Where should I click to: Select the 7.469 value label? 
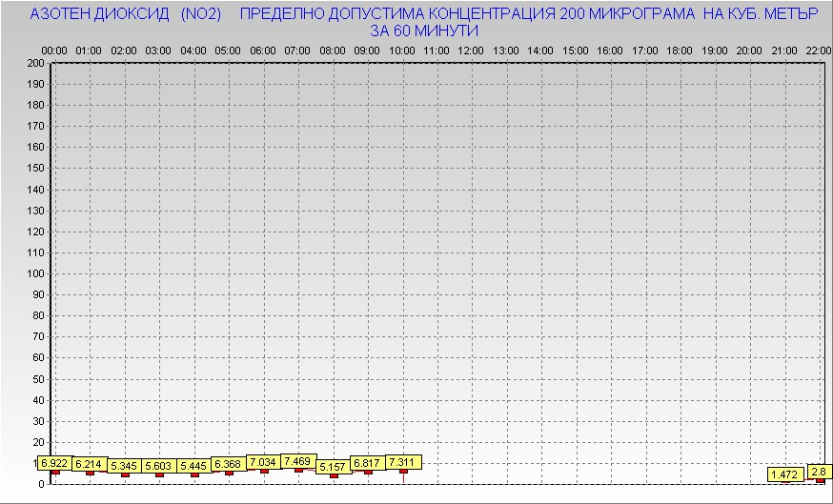point(297,461)
